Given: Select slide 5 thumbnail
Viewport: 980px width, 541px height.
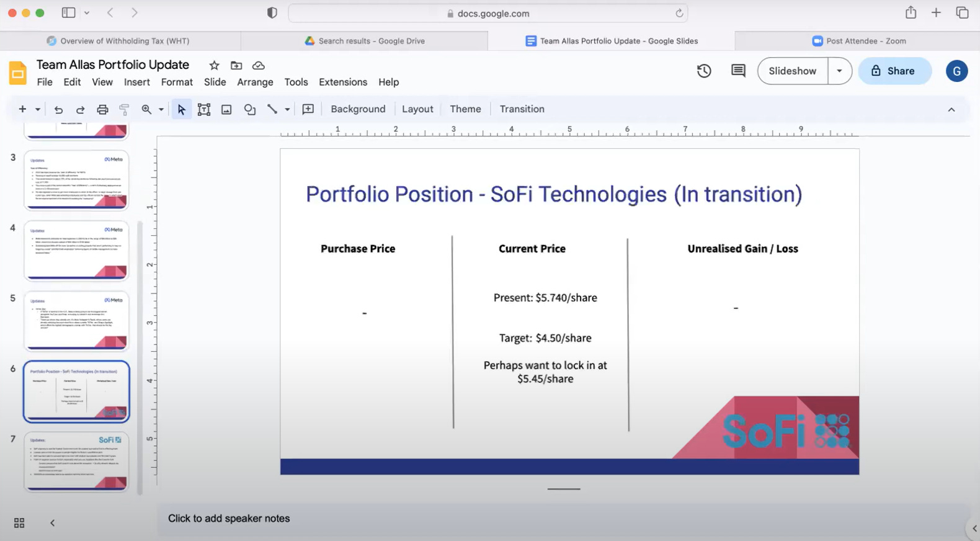Looking at the screenshot, I should pyautogui.click(x=76, y=321).
